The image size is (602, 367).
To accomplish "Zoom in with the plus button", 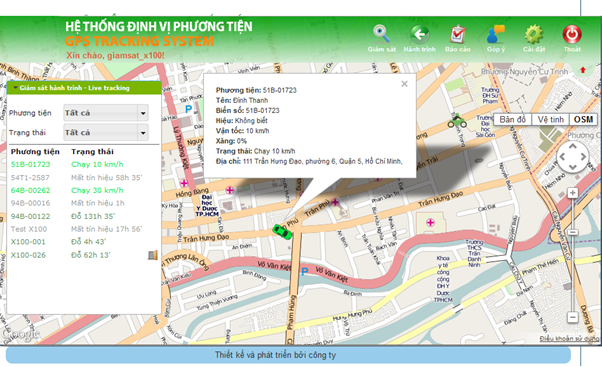I will click(572, 193).
